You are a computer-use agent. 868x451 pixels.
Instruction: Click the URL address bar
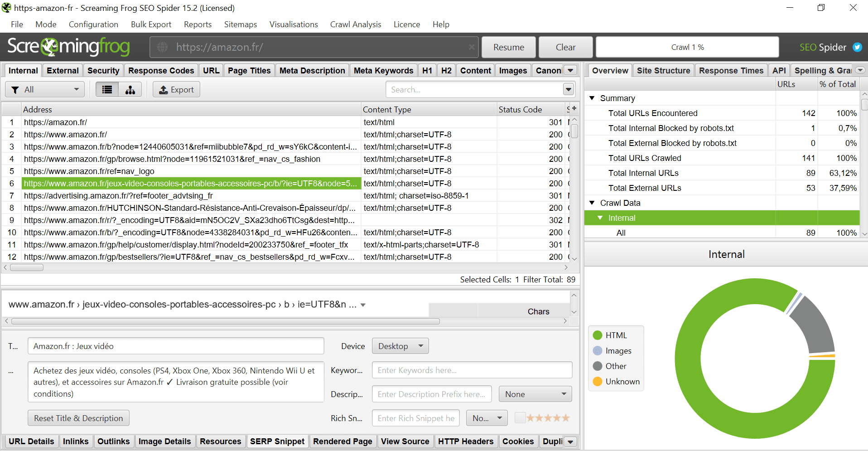coord(314,47)
